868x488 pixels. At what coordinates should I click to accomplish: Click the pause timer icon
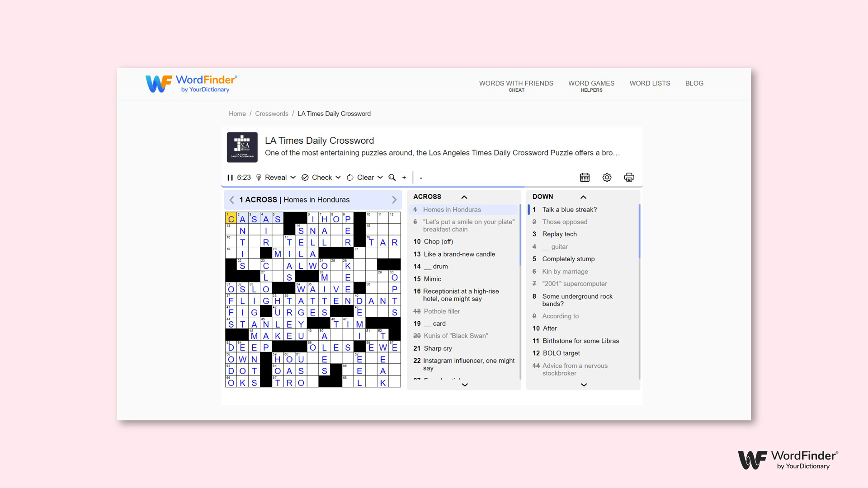(x=231, y=177)
